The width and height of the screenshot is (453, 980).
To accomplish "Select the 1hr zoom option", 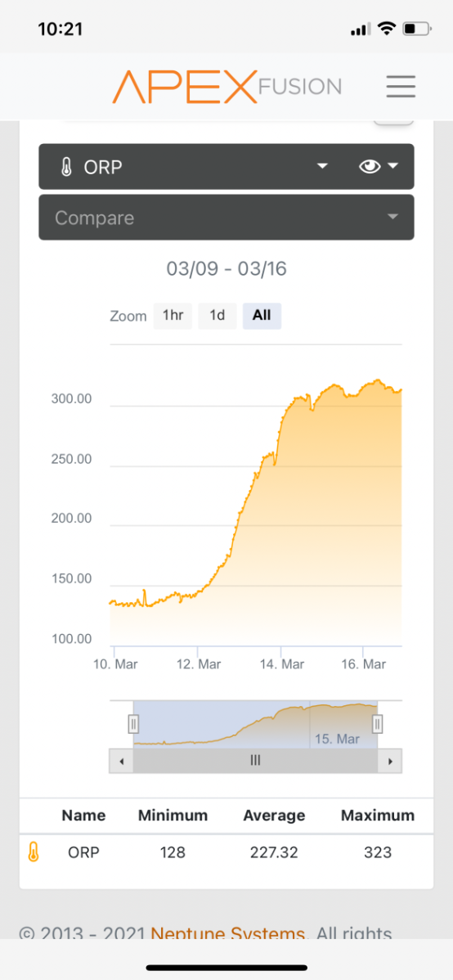I will [173, 316].
